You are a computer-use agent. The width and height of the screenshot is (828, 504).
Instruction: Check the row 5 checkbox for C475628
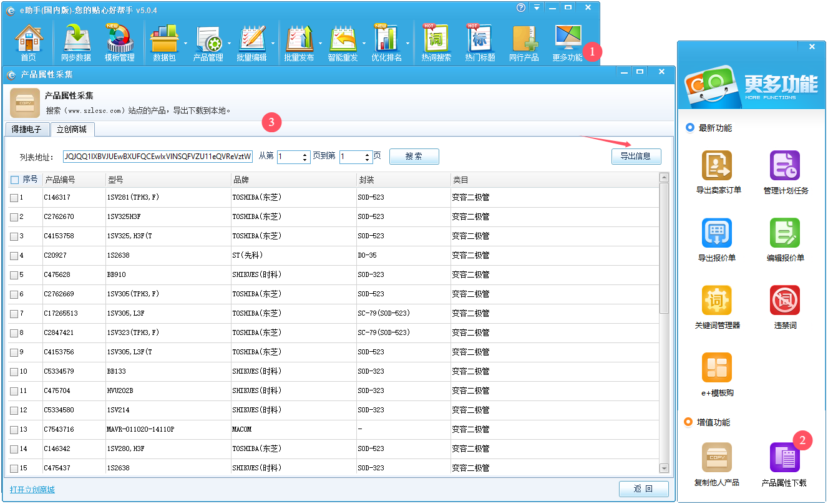(14, 275)
